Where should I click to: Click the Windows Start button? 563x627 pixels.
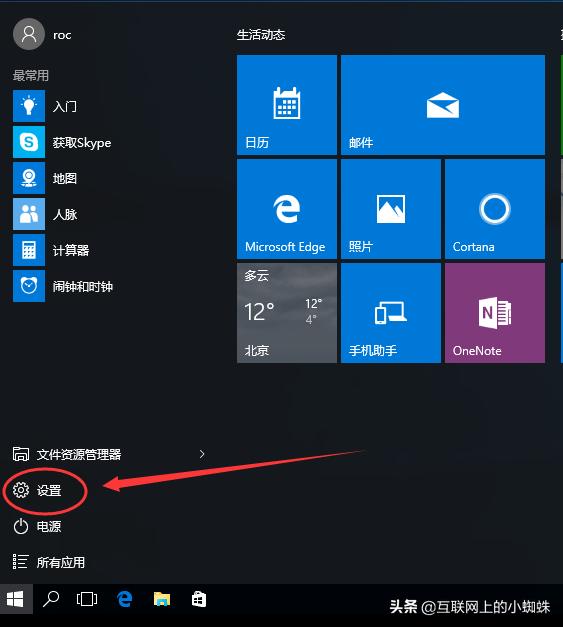16,599
